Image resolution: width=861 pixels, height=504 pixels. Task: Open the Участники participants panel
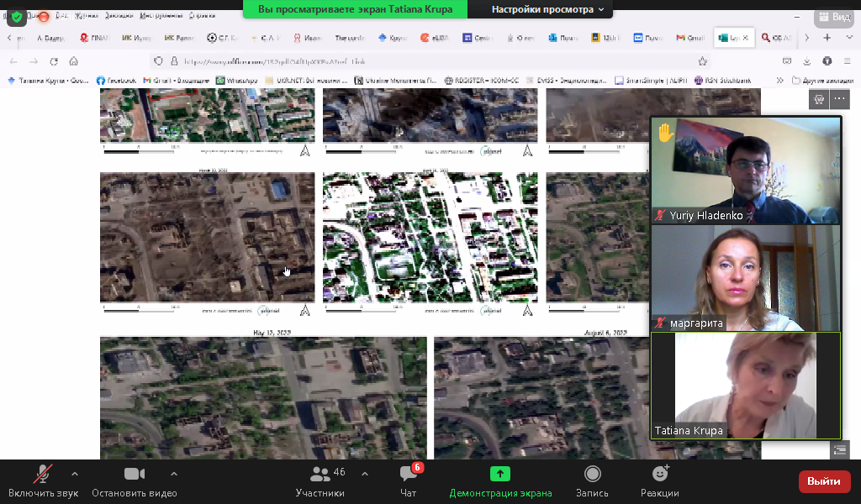coord(320,481)
